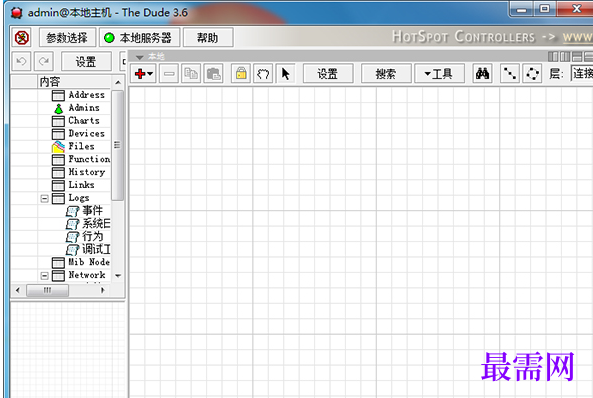Collapse the 本地 map pane triangle

[x=140, y=57]
